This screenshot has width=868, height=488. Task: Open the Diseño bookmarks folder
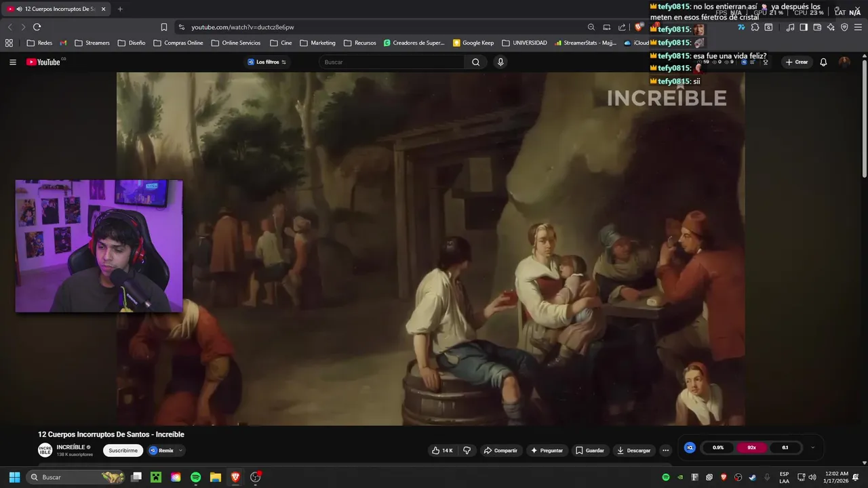(132, 43)
